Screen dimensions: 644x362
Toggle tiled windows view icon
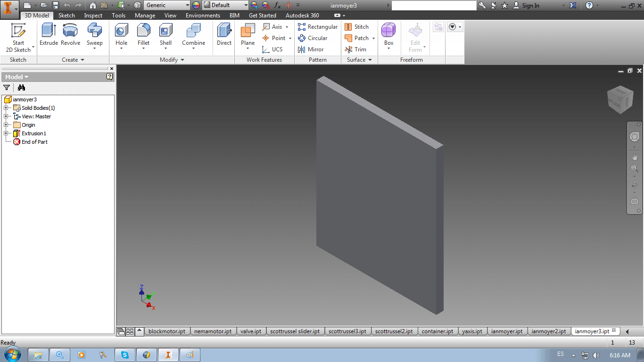point(130,331)
